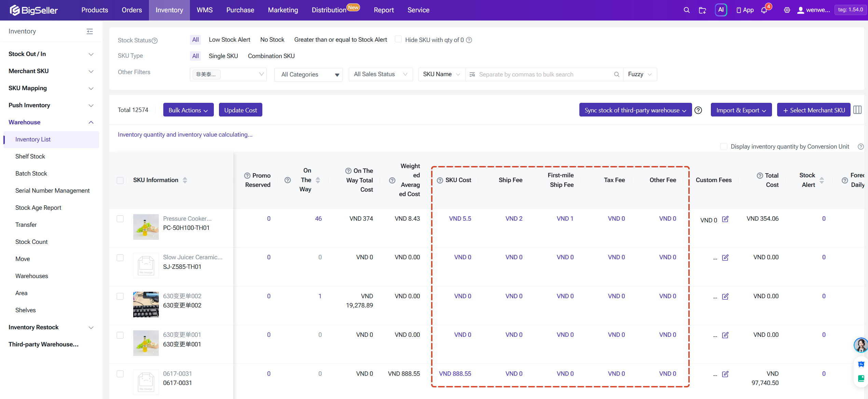Viewport: 868px width, 399px height.
Task: Enable Hide SKU with qty of 0
Action: click(x=398, y=40)
